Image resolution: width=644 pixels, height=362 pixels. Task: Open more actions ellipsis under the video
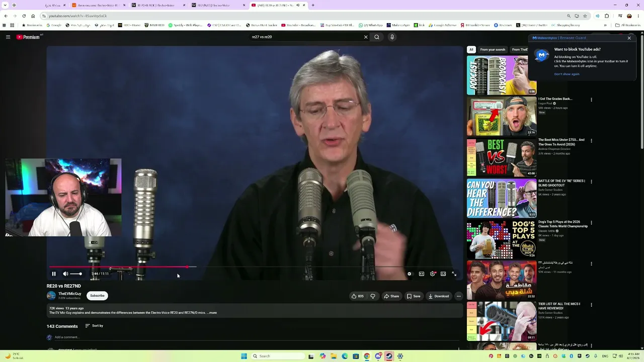tap(459, 296)
